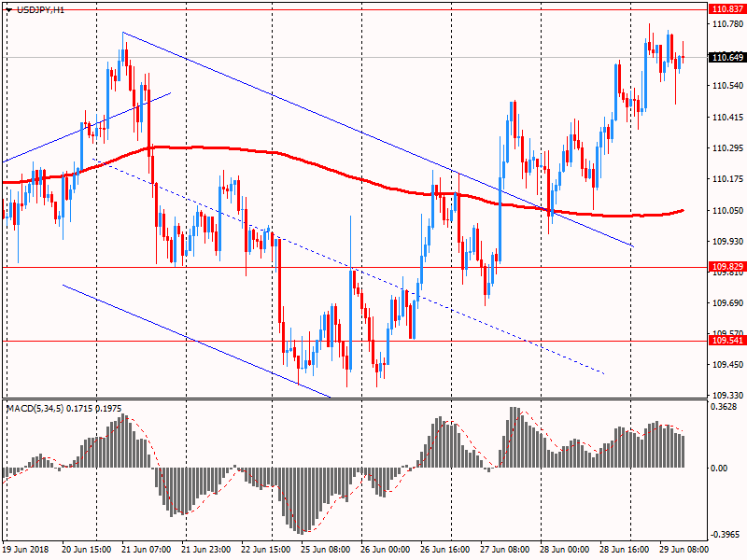Click the 109.930 price axis value
The height and width of the screenshot is (560, 747).
(727, 242)
